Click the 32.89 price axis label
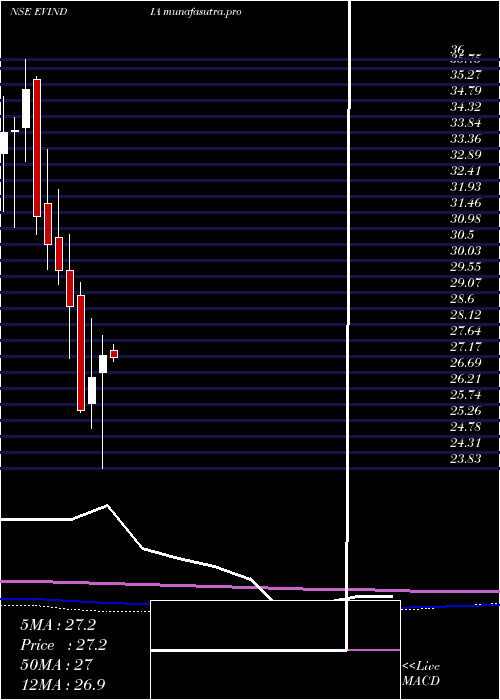Viewport: 500px width, 700px height. pyautogui.click(x=466, y=155)
